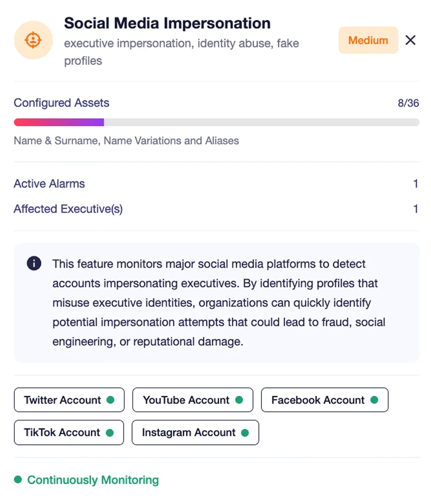The height and width of the screenshot is (504, 431).
Task: Close the Social Media Impersonation panel
Action: tap(410, 40)
